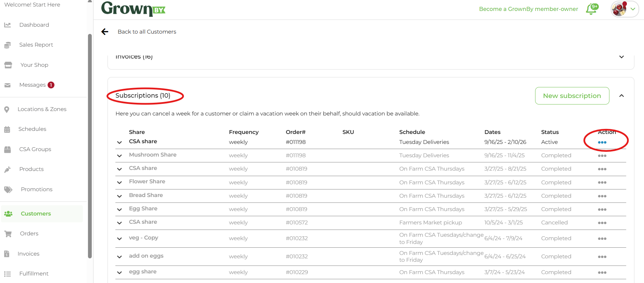Open action menu for active CSA share
Screen dimensions: 644x283
click(602, 143)
